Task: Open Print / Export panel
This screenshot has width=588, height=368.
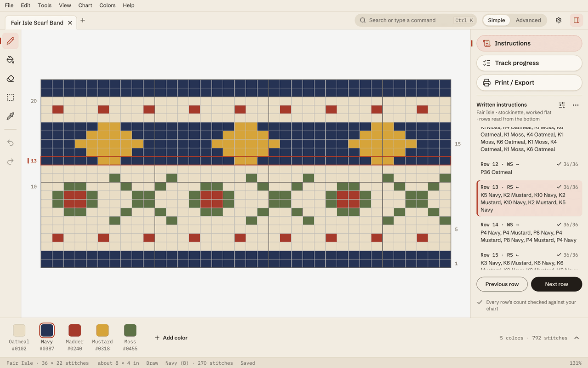Action: click(529, 83)
